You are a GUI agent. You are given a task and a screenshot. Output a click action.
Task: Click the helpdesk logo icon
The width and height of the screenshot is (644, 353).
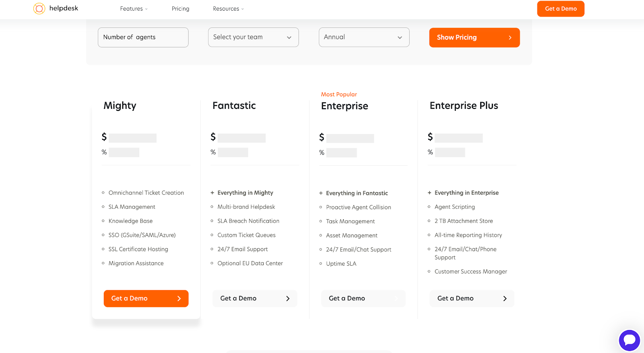click(39, 8)
